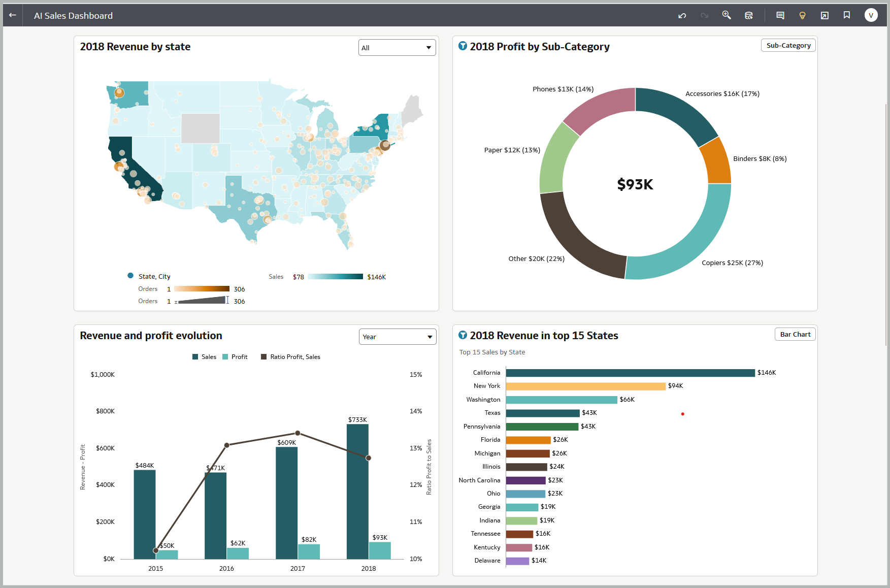Screen dimensions: 890x588
Task: Click the Bar Chart button
Action: pyautogui.click(x=795, y=334)
